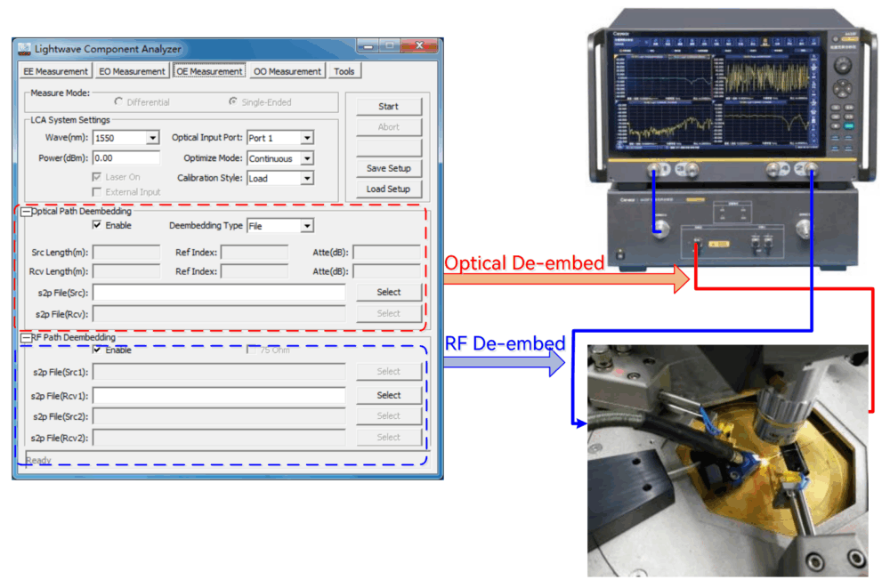Select the Single-Ended measure mode
The height and width of the screenshot is (588, 890).
233,102
